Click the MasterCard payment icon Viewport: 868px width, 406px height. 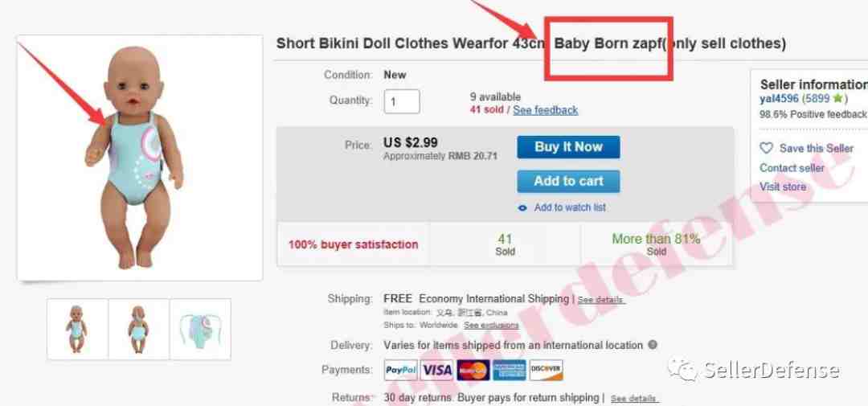point(473,370)
